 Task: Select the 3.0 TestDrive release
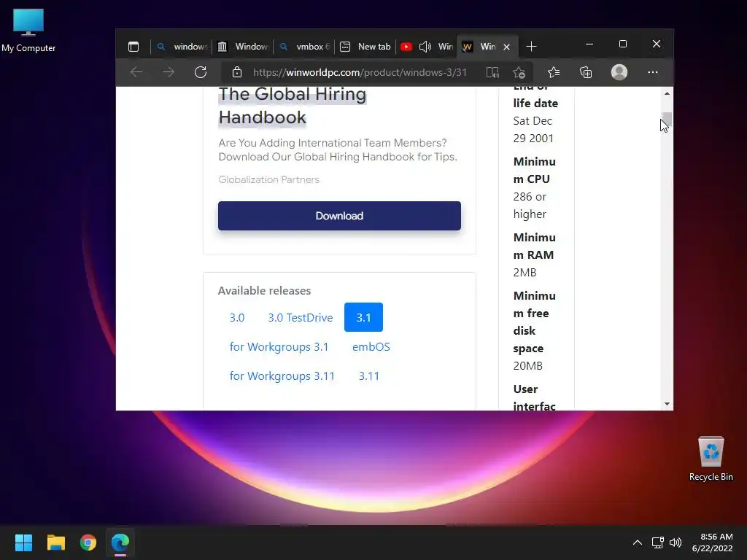point(300,318)
